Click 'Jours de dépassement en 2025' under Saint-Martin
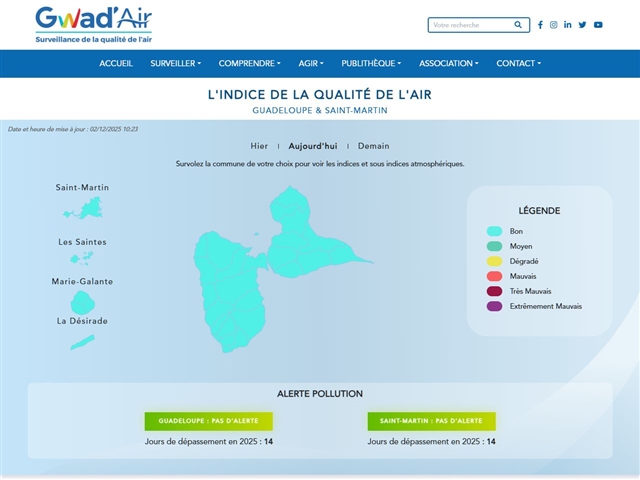 click(x=431, y=442)
